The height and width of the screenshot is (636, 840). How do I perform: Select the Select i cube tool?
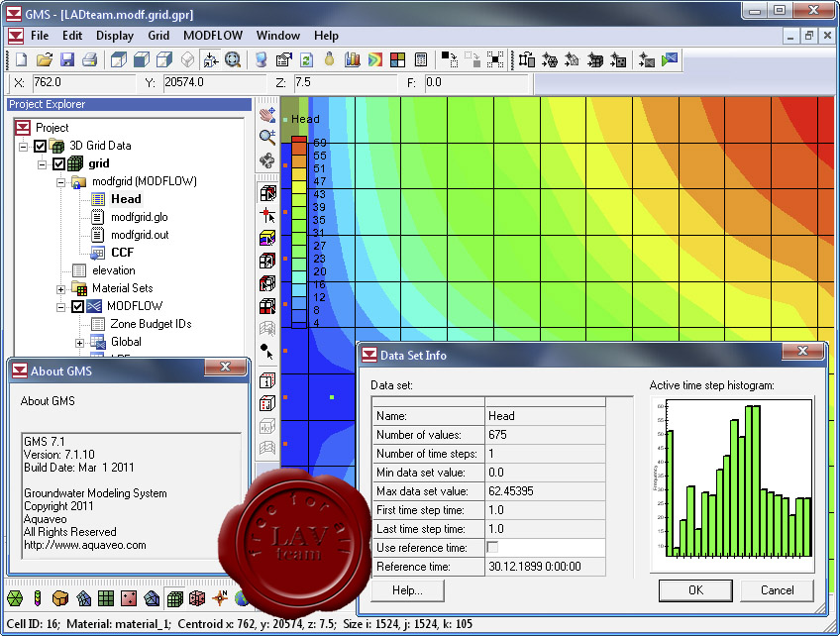pos(267,380)
